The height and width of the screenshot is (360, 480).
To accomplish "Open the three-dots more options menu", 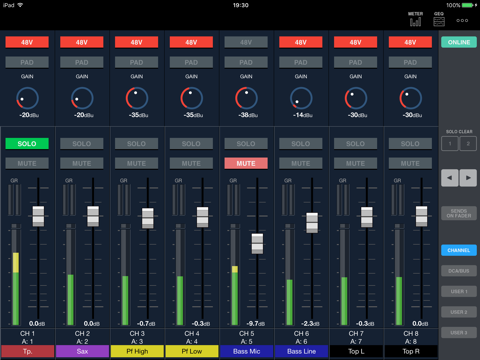I will pos(462,21).
